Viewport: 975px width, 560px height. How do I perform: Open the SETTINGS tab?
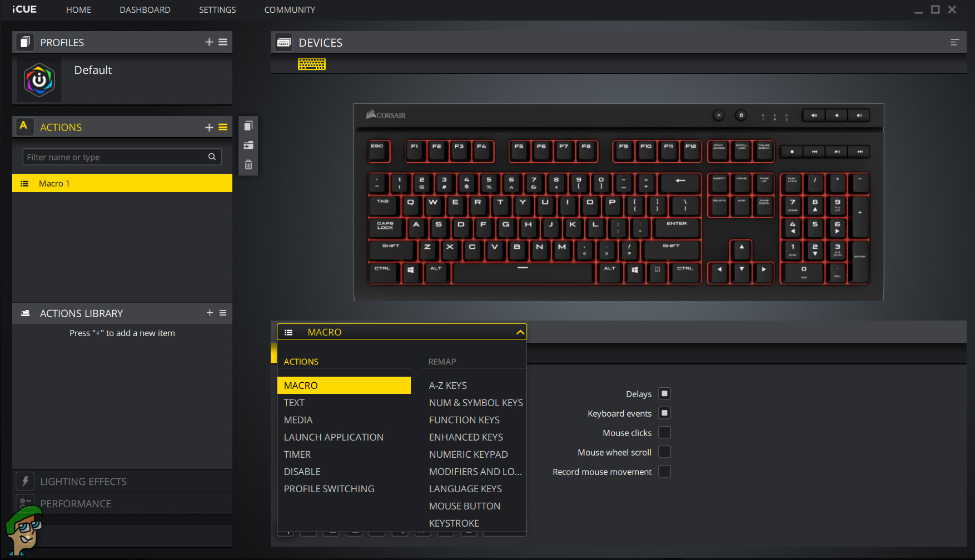tap(217, 9)
